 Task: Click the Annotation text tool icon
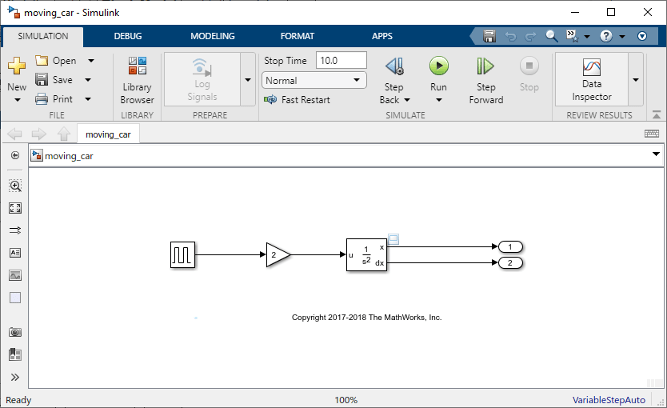point(15,253)
